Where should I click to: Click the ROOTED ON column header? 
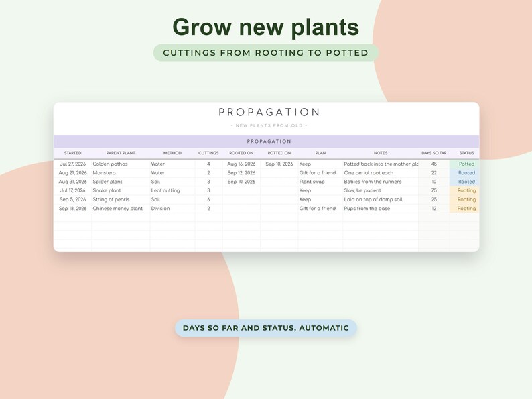241,153
